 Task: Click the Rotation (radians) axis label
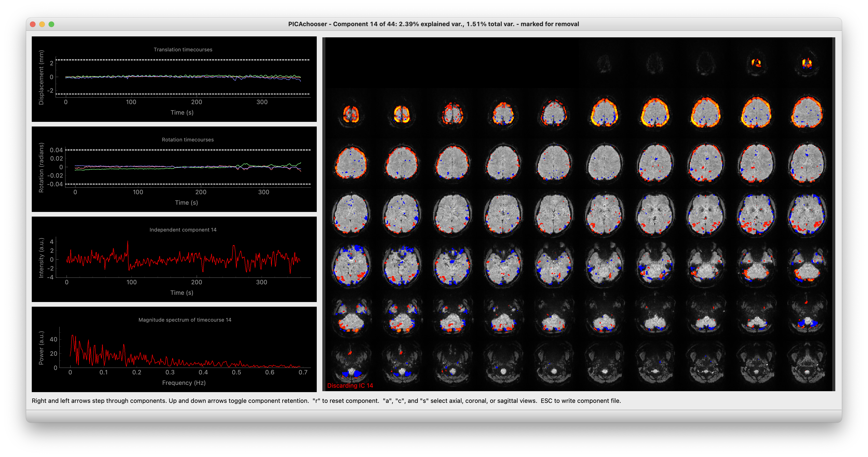click(41, 167)
